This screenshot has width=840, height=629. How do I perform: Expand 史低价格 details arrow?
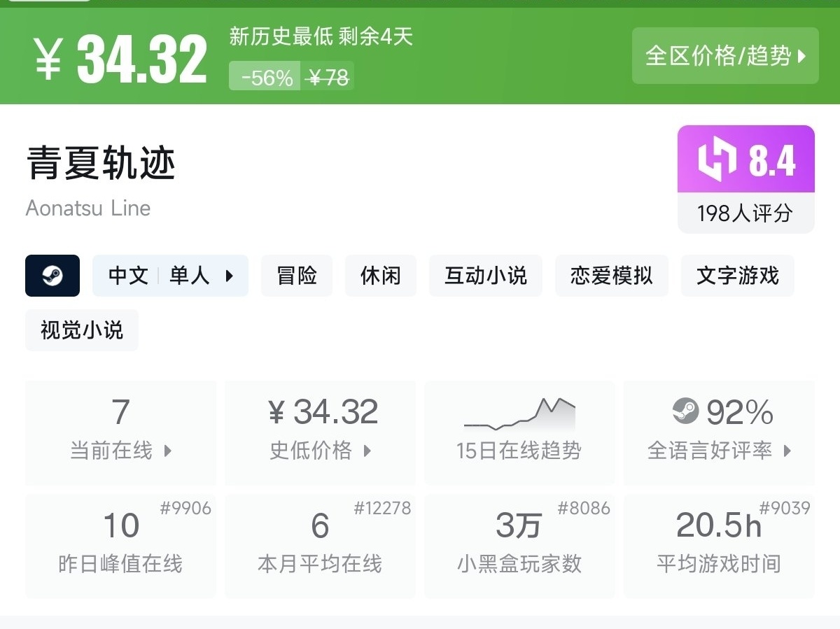coord(367,451)
